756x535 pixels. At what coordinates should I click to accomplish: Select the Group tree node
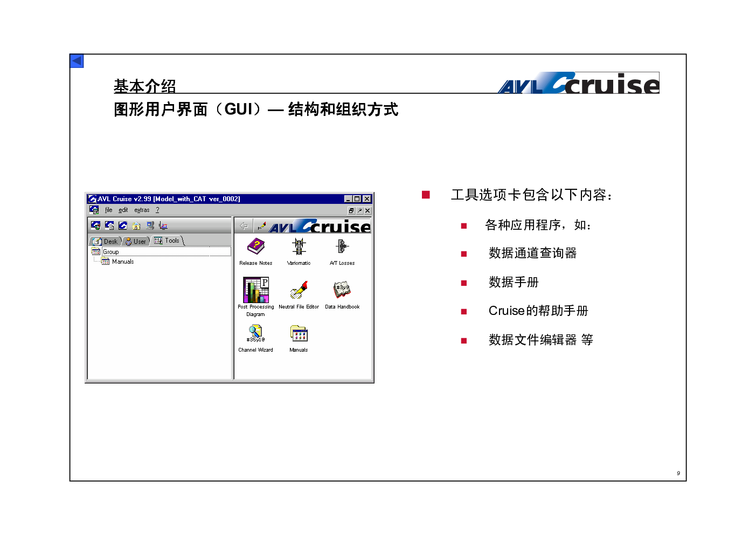[111, 252]
